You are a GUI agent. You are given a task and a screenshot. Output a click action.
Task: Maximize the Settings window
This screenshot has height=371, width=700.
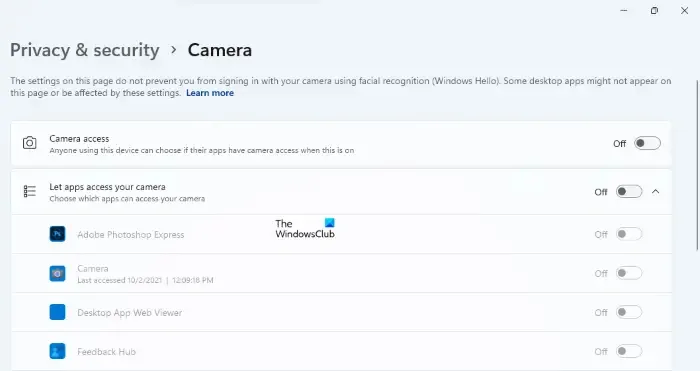coord(654,11)
